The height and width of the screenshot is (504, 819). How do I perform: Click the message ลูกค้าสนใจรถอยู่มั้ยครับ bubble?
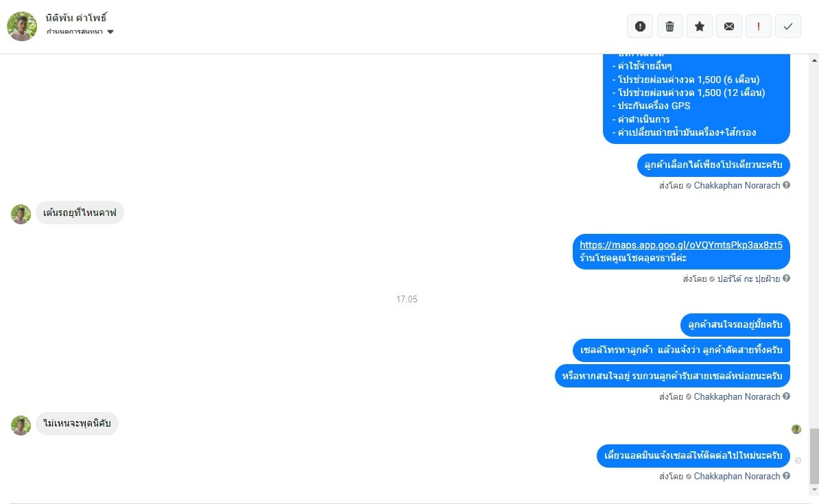735,325
